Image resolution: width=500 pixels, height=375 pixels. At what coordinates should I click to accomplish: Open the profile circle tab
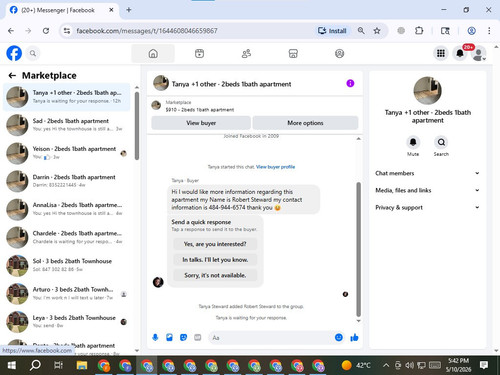(339, 53)
